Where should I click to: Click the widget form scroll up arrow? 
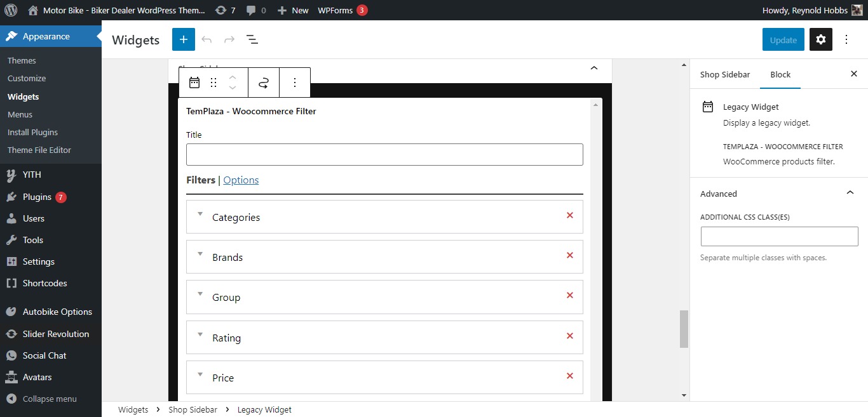[596, 104]
